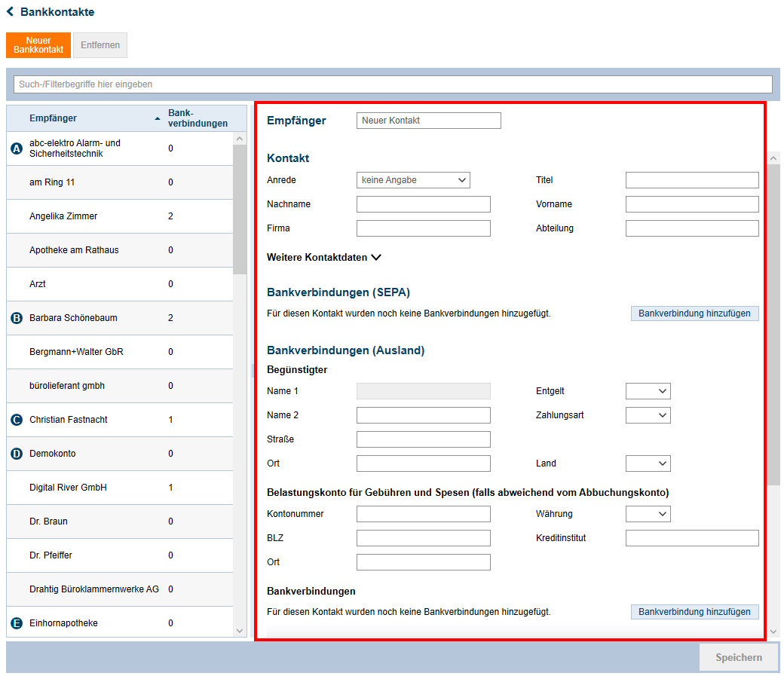The height and width of the screenshot is (676, 784).
Task: Click the letter A index badge
Action: click(x=17, y=148)
